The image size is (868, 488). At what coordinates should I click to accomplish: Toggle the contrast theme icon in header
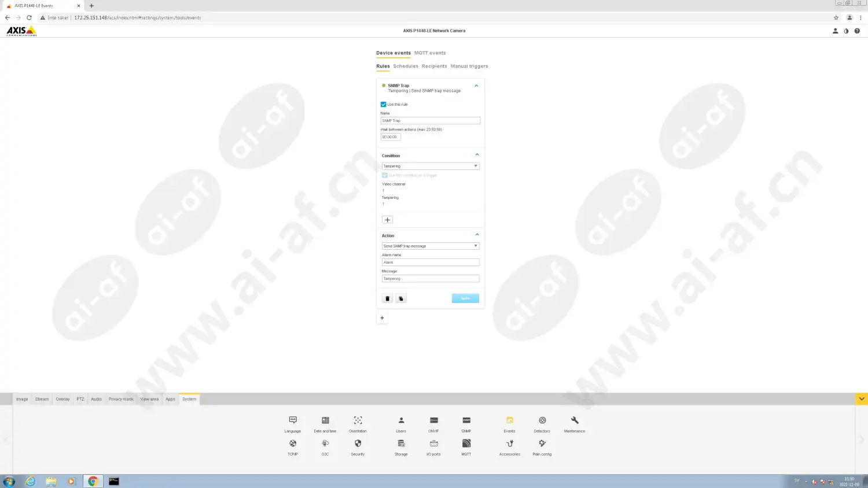[x=846, y=31]
